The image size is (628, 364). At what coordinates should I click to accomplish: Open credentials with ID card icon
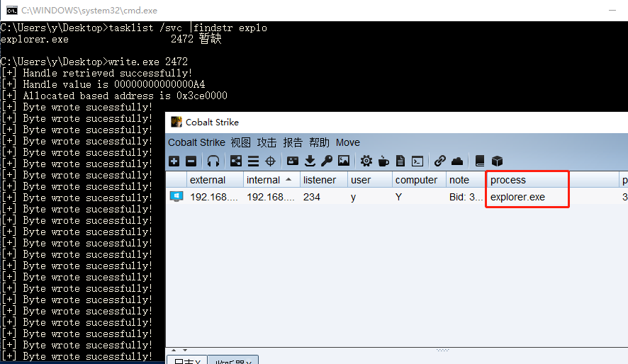pos(293,161)
